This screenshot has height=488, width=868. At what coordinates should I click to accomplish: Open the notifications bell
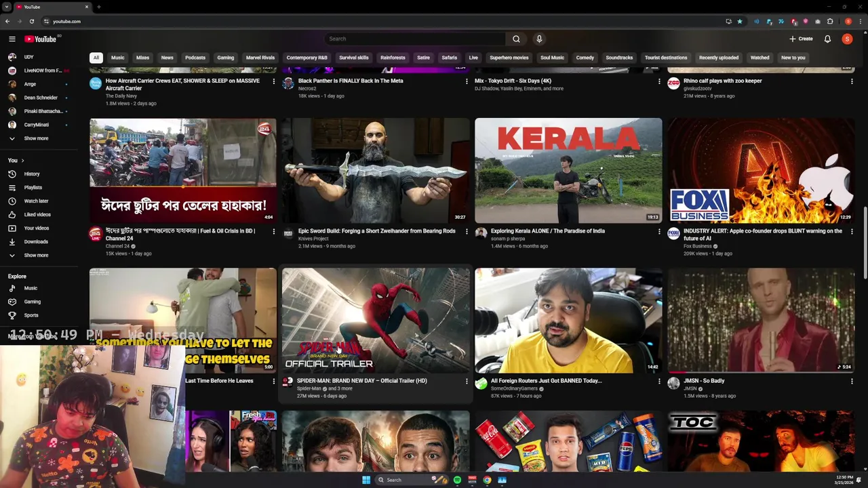(827, 39)
